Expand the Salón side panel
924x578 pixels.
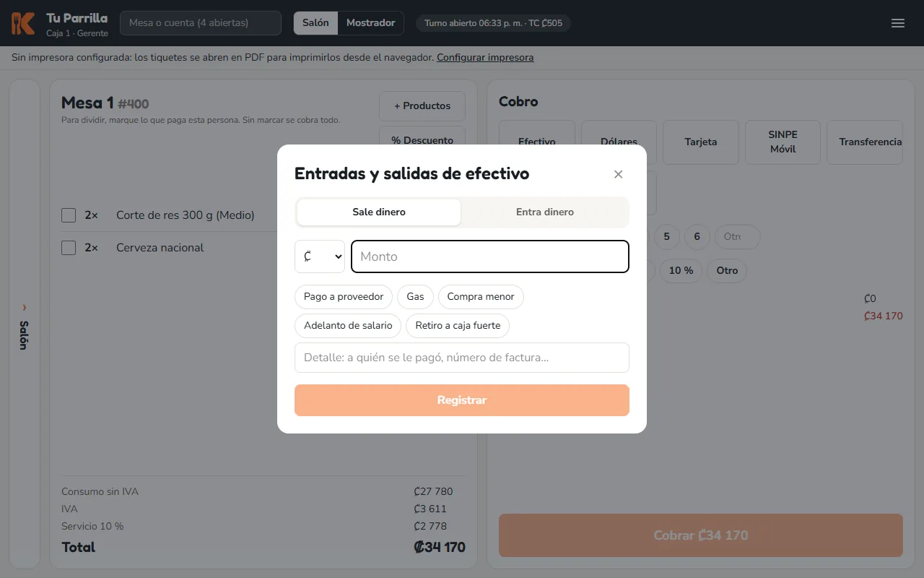[x=25, y=324]
